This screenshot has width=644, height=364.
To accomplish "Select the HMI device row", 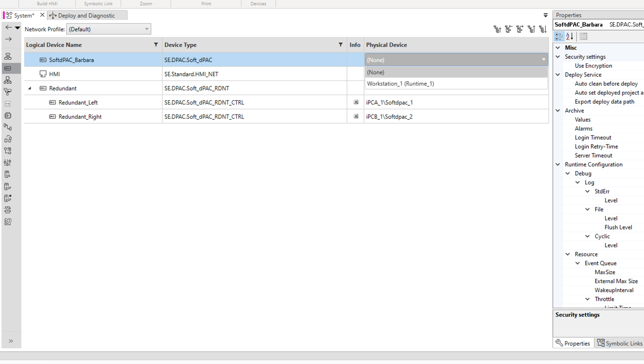I will [x=54, y=74].
